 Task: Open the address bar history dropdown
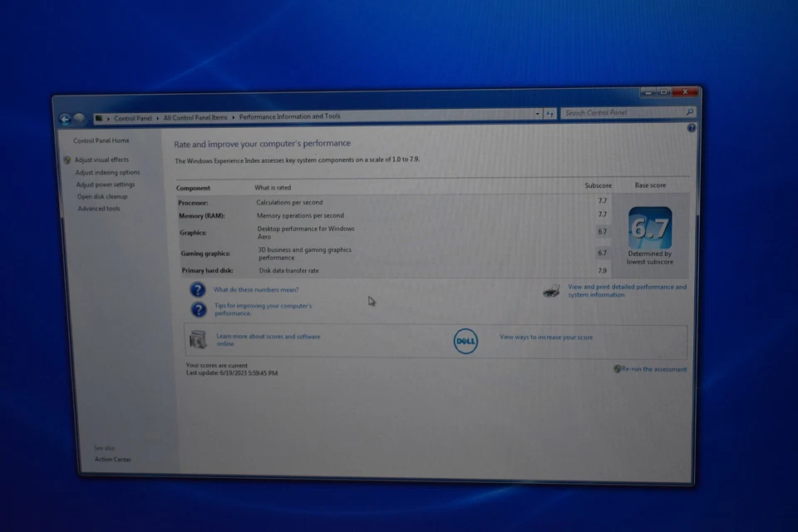537,113
